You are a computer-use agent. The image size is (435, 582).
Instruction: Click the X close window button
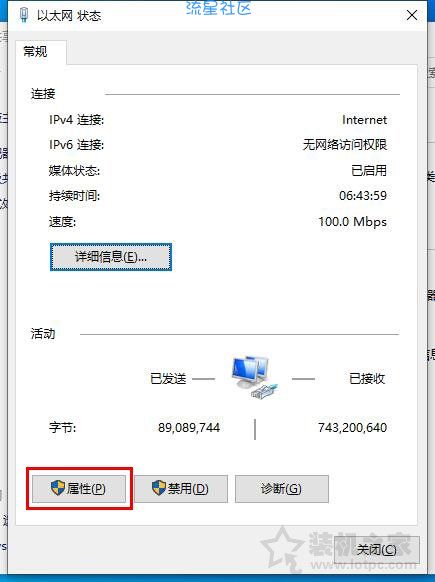pyautogui.click(x=412, y=15)
